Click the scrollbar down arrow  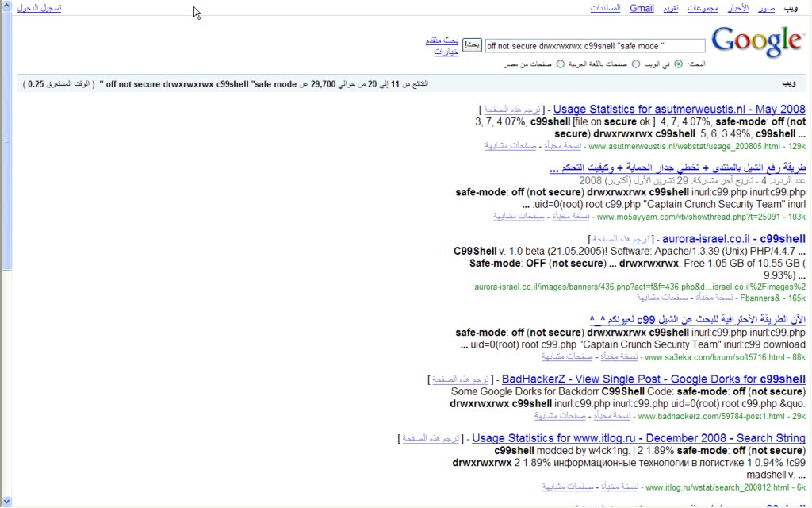(x=6, y=502)
